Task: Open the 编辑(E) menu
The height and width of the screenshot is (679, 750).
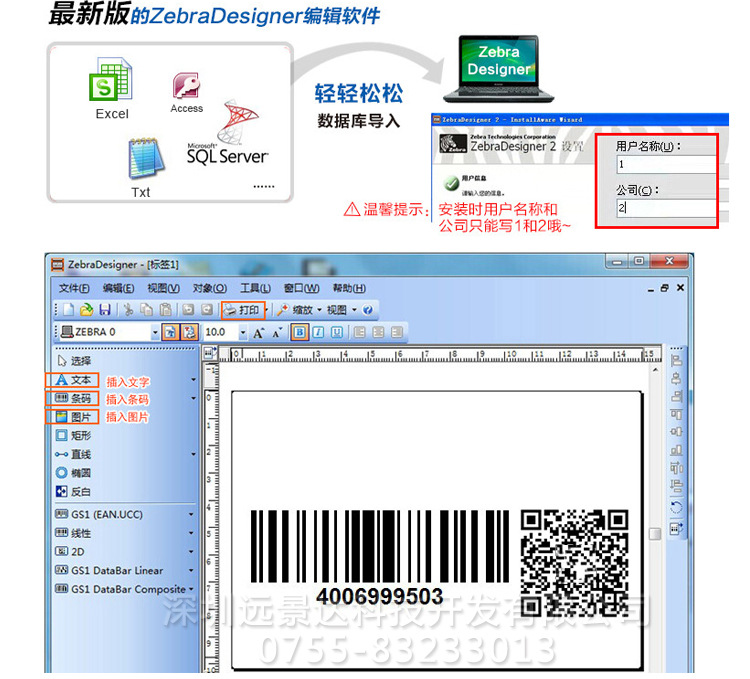Action: pyautogui.click(x=118, y=288)
